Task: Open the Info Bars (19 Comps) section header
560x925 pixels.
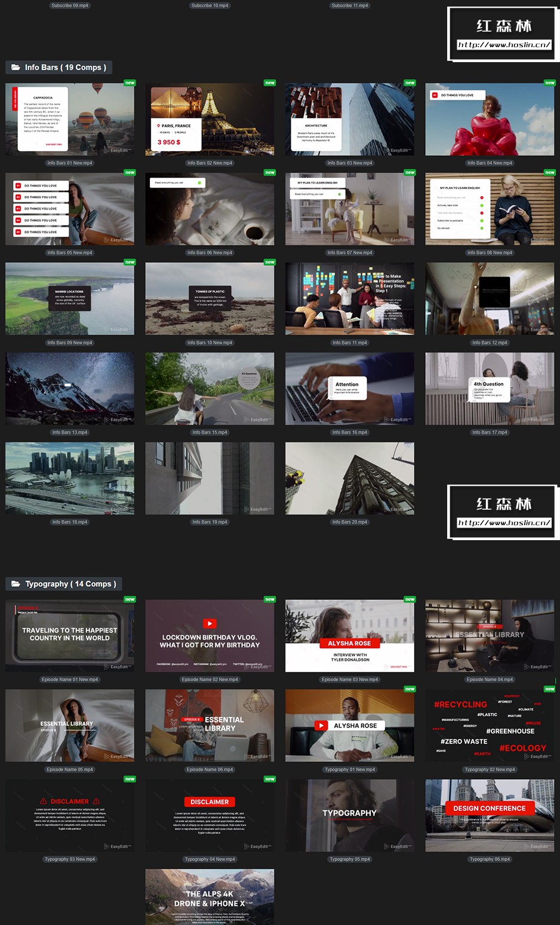Action: pyautogui.click(x=60, y=68)
